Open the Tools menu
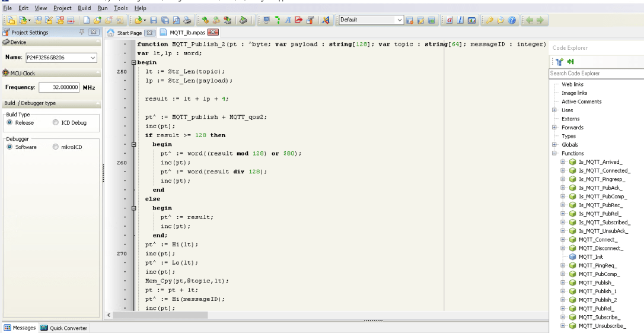This screenshot has height=333, width=644. coord(121,8)
